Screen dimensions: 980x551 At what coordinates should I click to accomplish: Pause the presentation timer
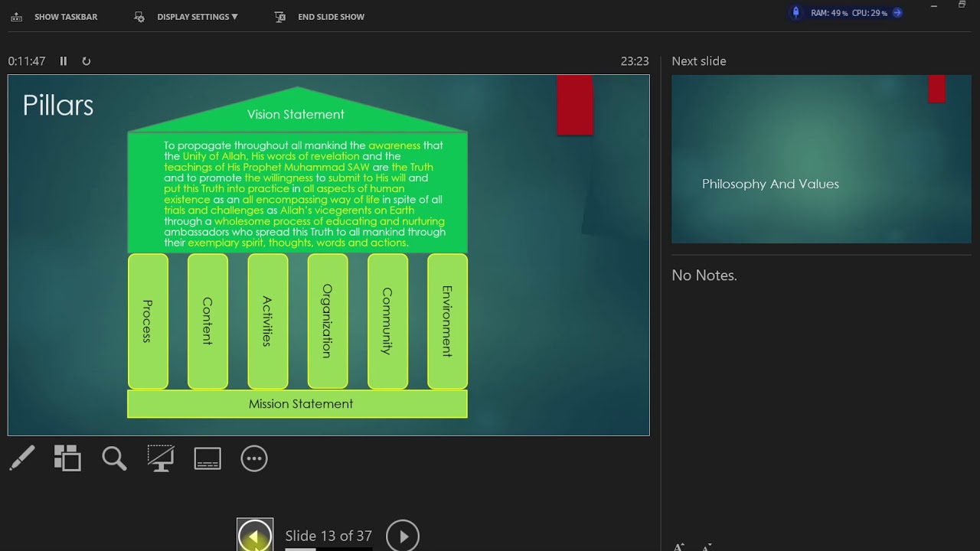point(64,61)
